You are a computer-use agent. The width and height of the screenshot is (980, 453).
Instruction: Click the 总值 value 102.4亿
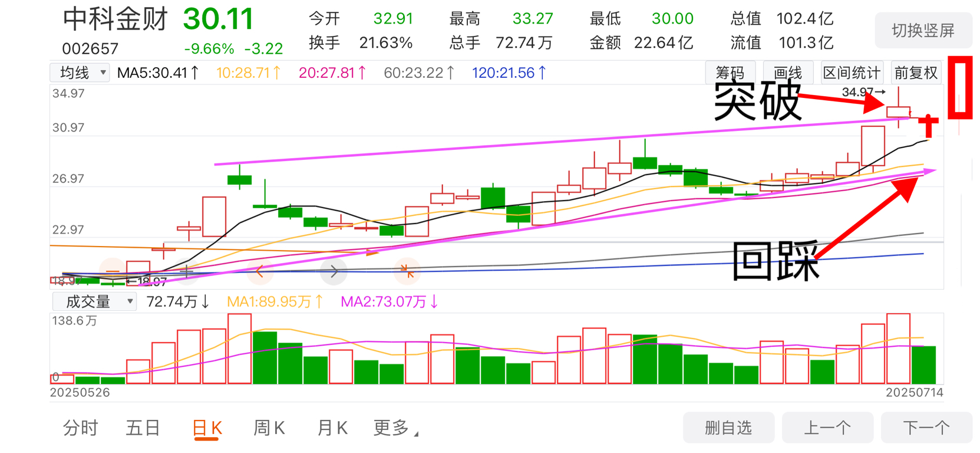(805, 19)
